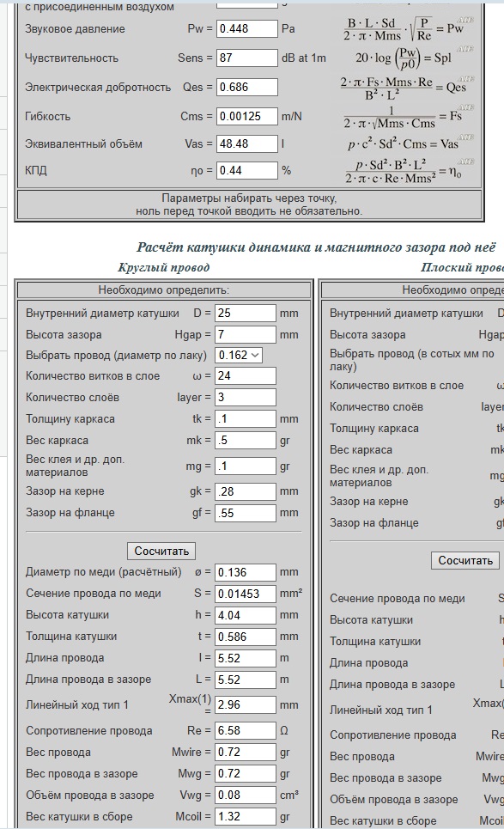
Task: Focus the former thickness tk field
Action: point(246,418)
